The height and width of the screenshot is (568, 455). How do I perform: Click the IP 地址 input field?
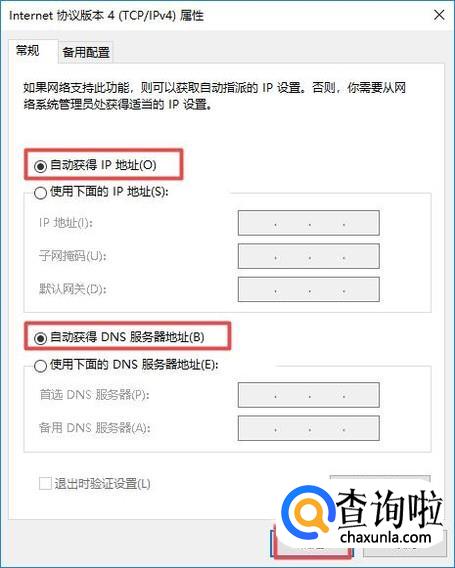click(309, 223)
